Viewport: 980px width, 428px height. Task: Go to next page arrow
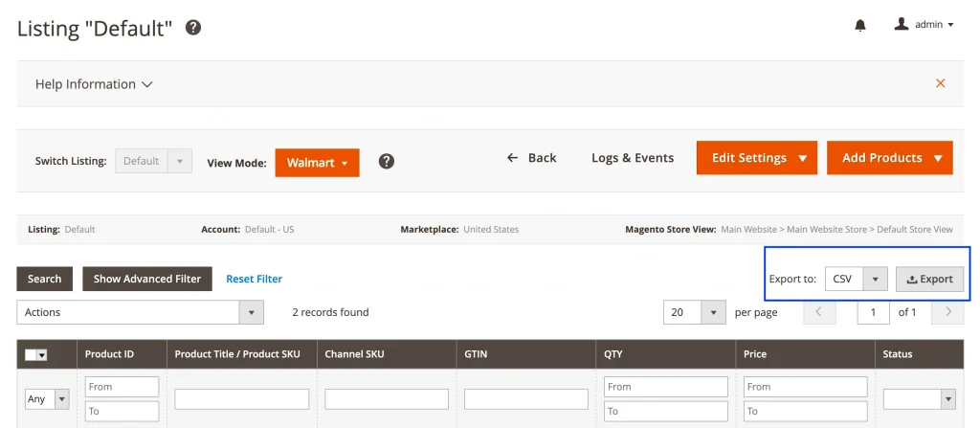click(x=947, y=312)
